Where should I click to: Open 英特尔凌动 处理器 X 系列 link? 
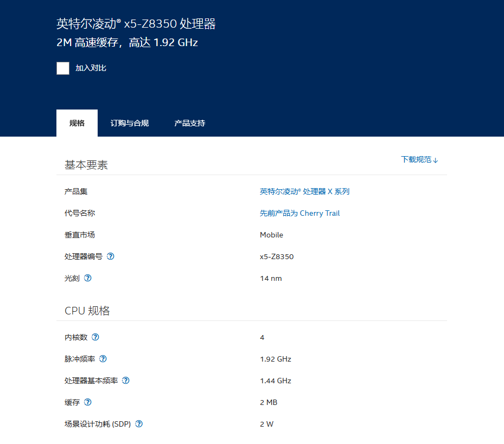tap(304, 191)
